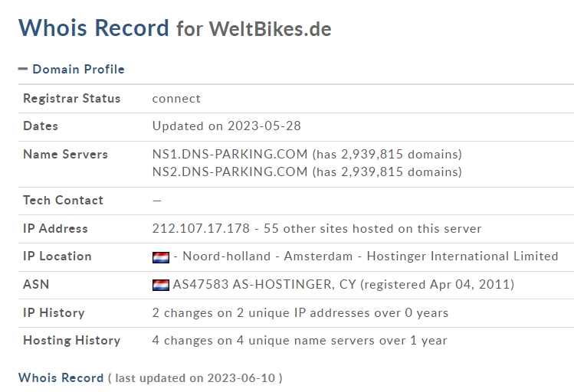
Task: Click the IP History row value
Action: click(300, 312)
